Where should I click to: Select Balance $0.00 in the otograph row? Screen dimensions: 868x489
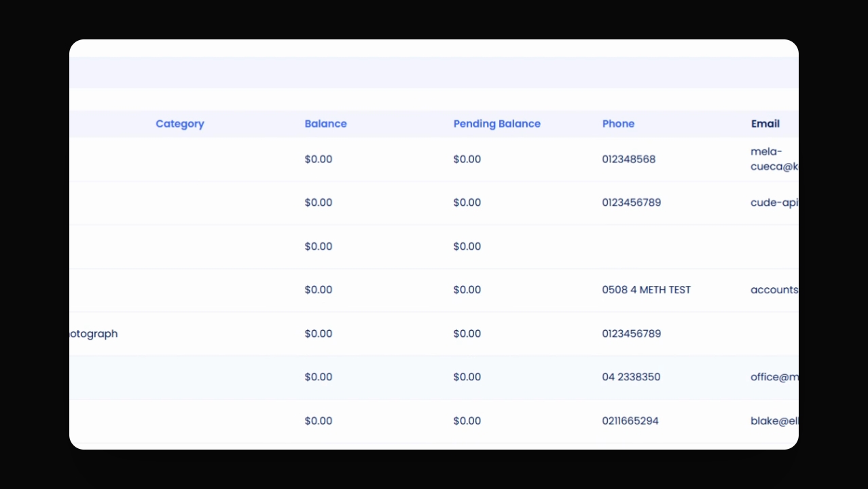point(318,333)
